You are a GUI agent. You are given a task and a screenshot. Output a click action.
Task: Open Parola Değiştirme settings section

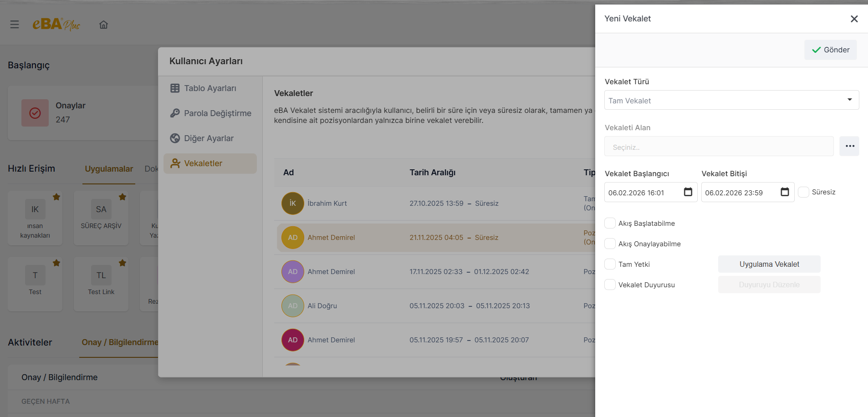[210, 113]
